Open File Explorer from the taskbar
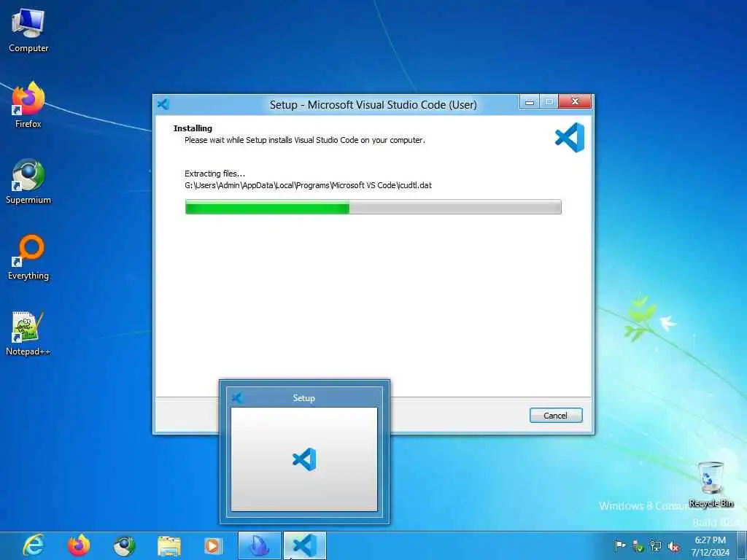The width and height of the screenshot is (747, 560). point(169,546)
